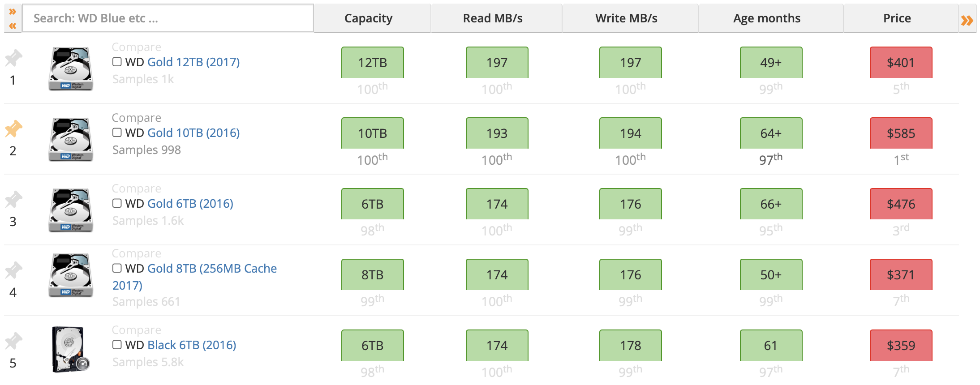Check Compare for WD Gold 12TB
980x385 pixels.
[x=116, y=61]
